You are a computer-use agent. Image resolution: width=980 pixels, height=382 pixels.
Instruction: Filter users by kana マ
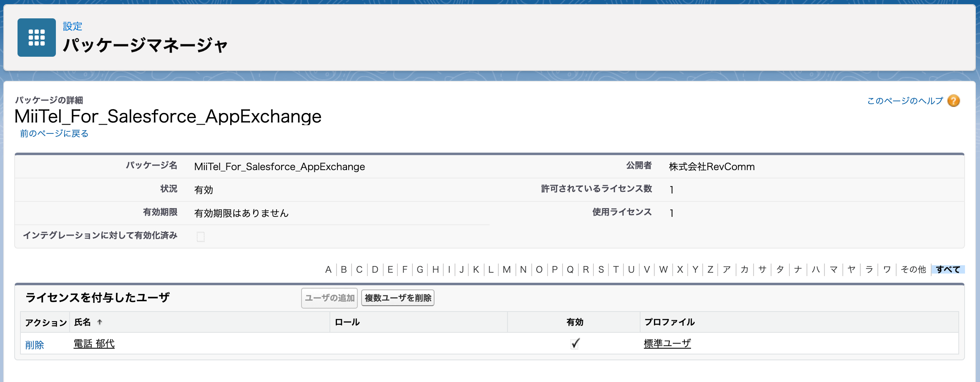pyautogui.click(x=834, y=269)
